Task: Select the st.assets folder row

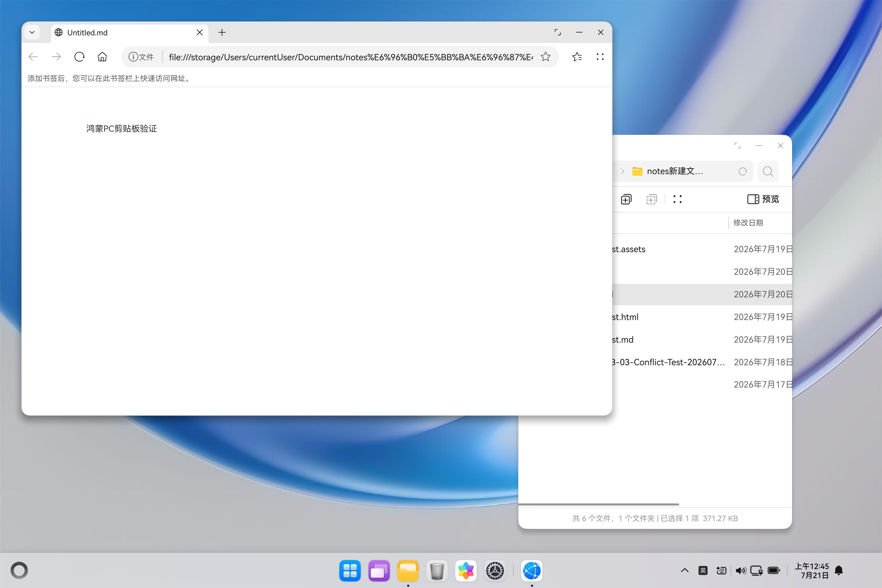Action: [x=702, y=249]
